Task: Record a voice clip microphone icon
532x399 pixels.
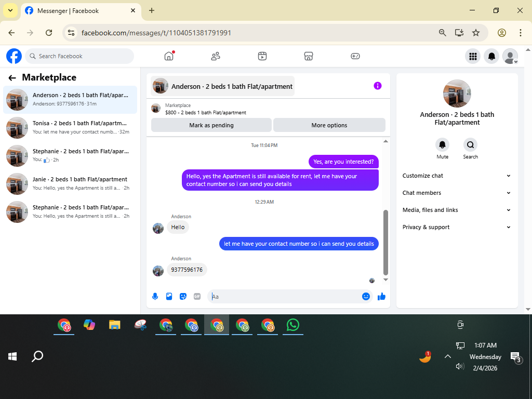Action: click(155, 297)
